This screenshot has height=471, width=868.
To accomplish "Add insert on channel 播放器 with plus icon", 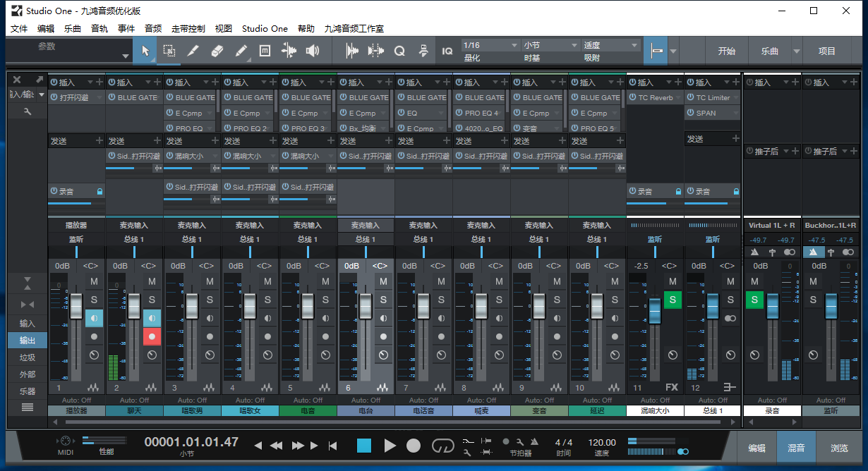I will pyautogui.click(x=100, y=82).
